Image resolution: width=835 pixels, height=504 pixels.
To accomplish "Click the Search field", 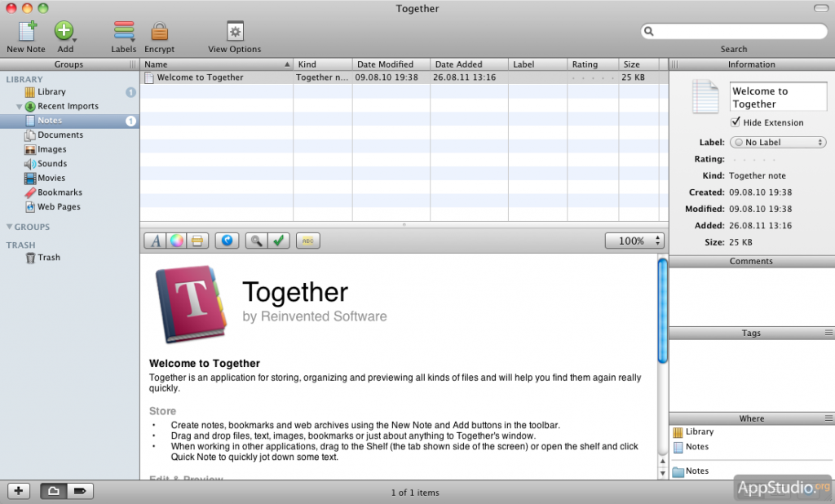I will coord(735,31).
